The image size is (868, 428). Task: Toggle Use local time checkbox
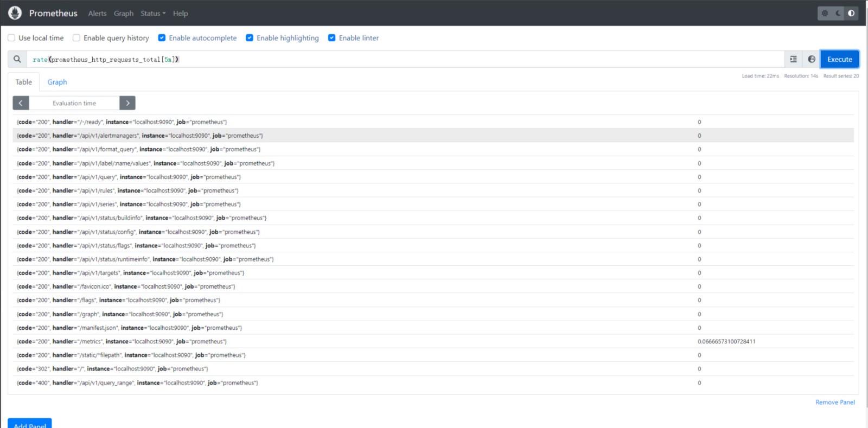click(11, 38)
